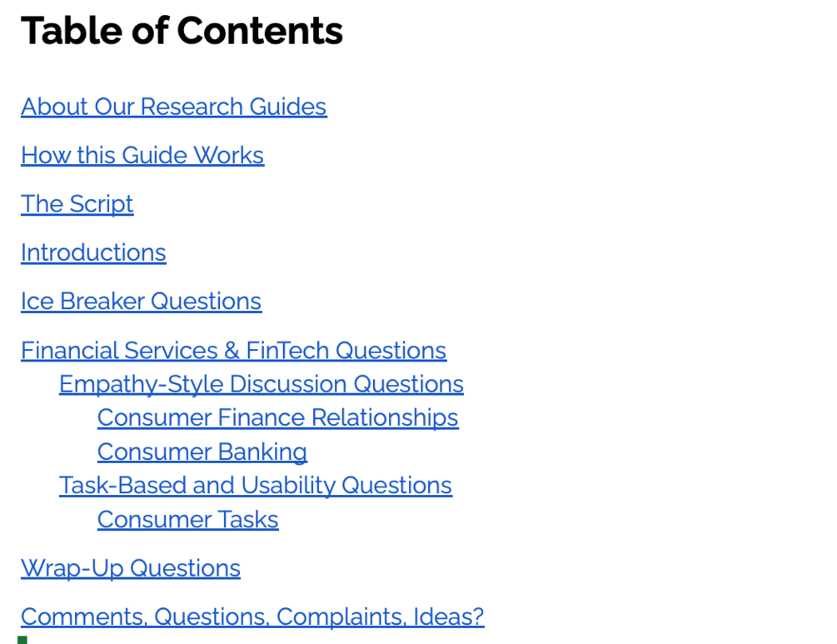Open the Introductions section link
Screen dimensions: 837x644
coord(93,252)
